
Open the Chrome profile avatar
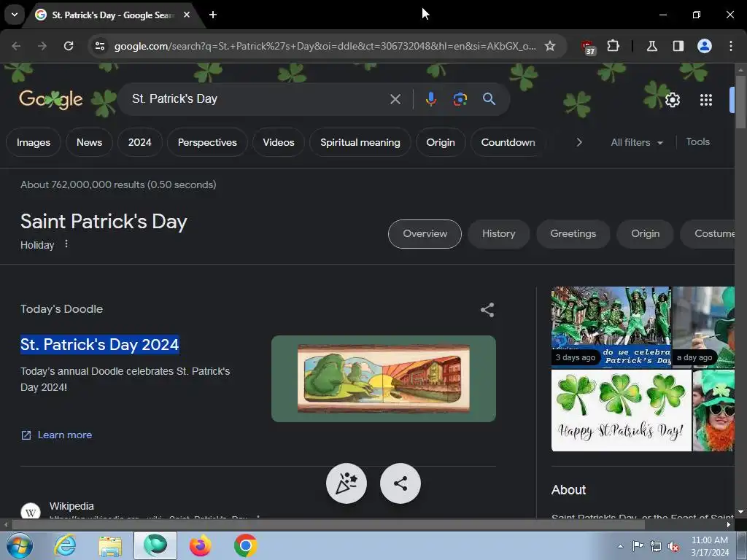tap(705, 46)
